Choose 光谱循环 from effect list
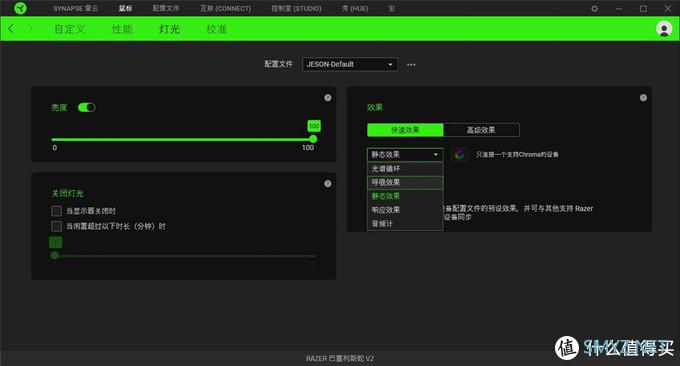 (405, 169)
